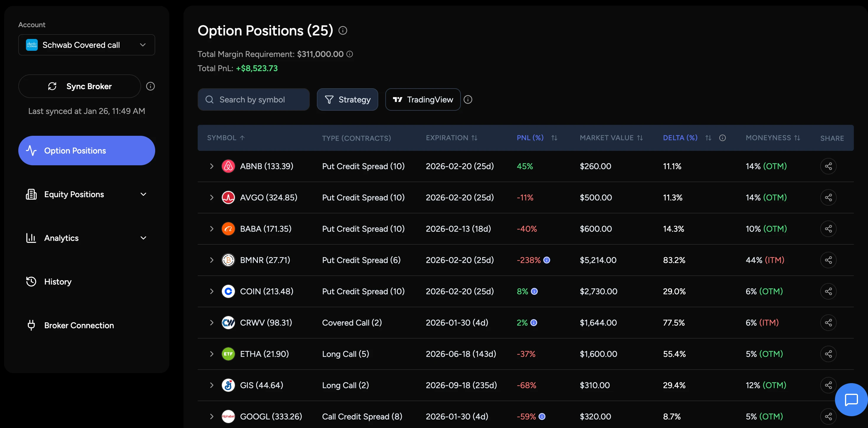Click the Broker Connection plug icon
The width and height of the screenshot is (868, 428).
[x=31, y=325]
